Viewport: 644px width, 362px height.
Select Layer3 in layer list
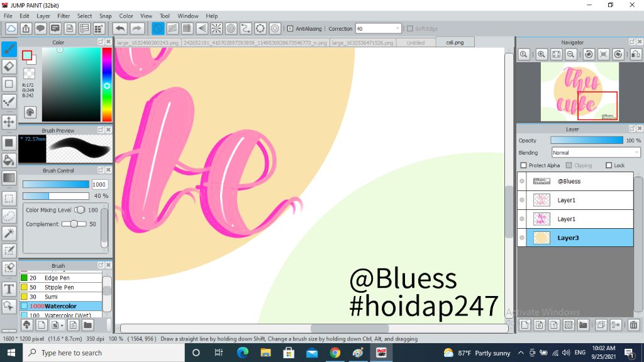pos(575,238)
